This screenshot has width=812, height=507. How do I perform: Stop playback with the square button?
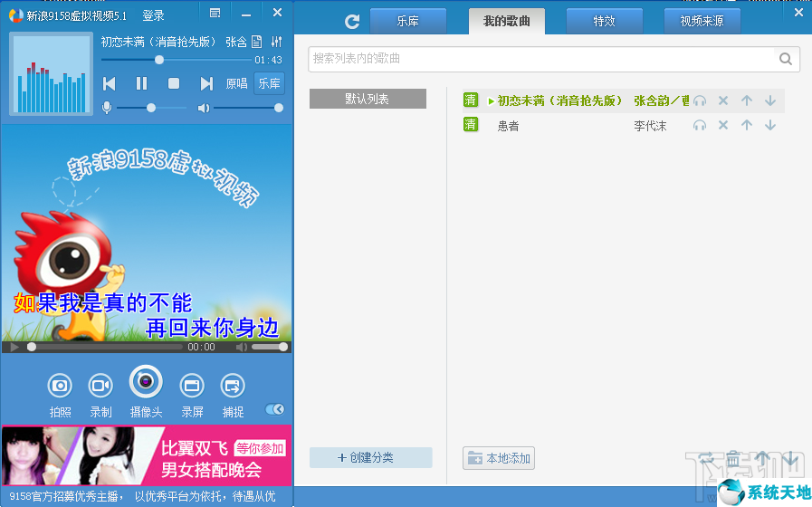tap(174, 83)
